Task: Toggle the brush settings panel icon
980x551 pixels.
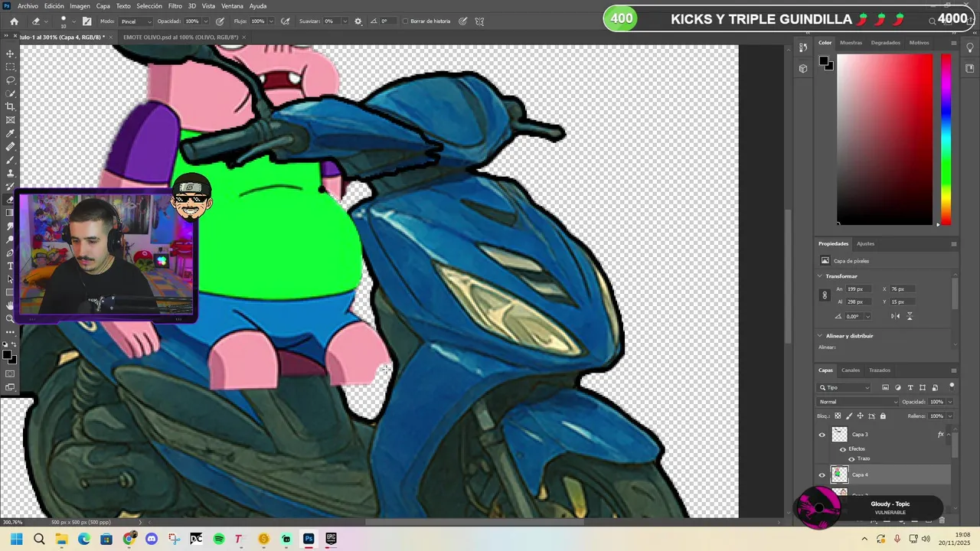Action: 87,21
